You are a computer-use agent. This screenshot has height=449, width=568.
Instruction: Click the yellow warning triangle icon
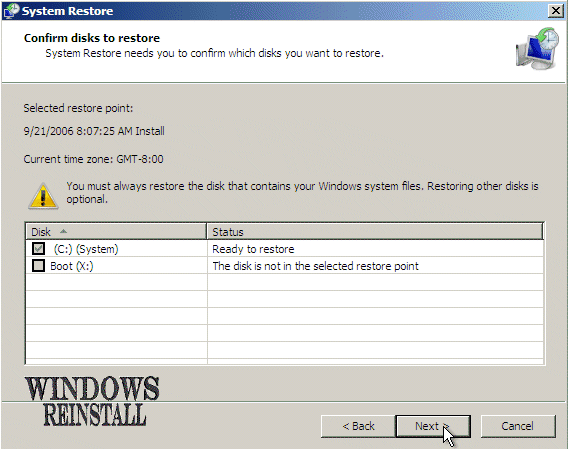43,196
